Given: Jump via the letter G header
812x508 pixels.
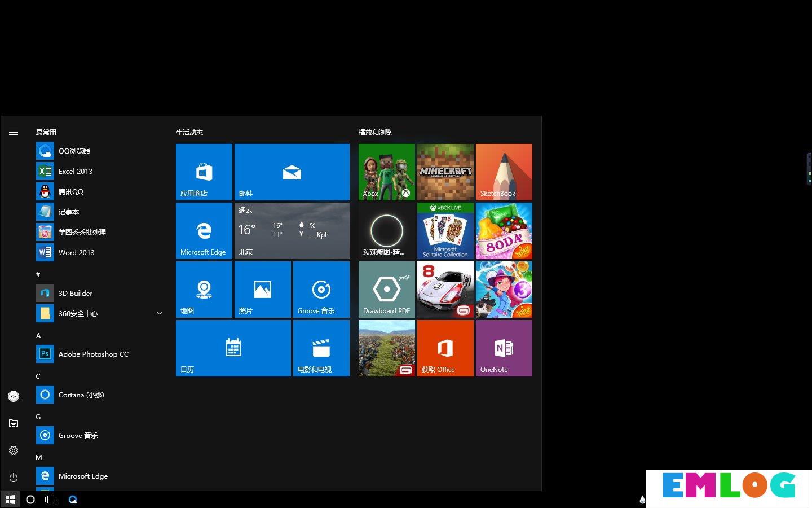Looking at the screenshot, I should tap(38, 417).
